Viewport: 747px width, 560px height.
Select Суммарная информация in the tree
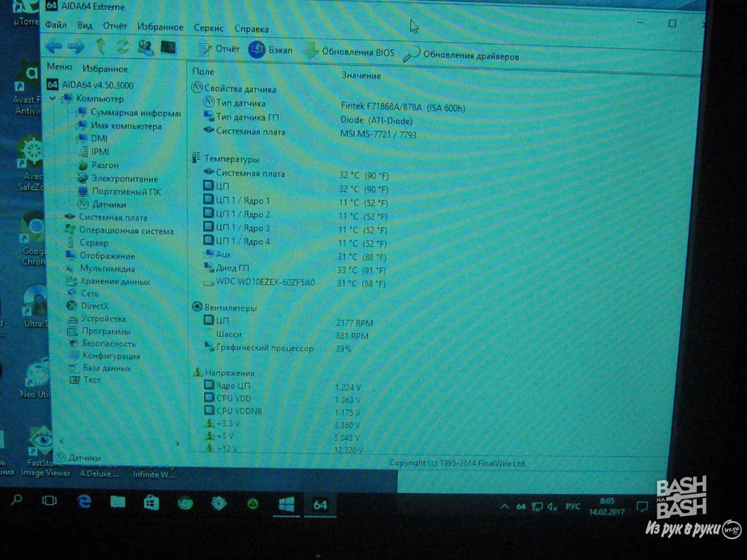click(x=129, y=113)
